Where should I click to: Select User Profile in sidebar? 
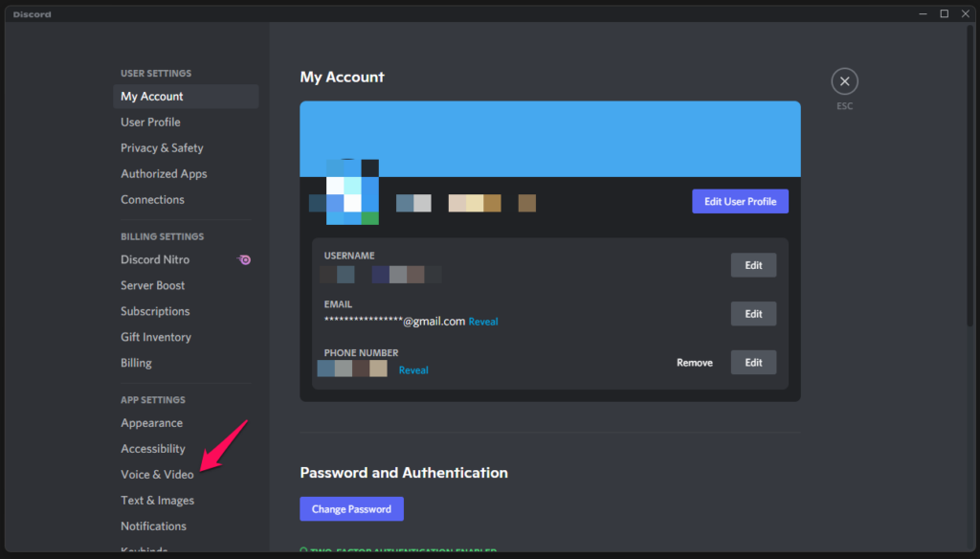150,123
